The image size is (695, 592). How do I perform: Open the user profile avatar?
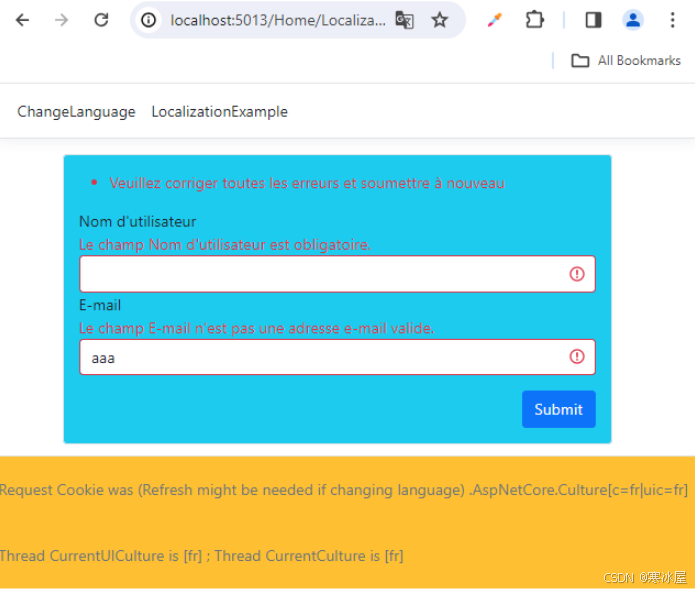(x=633, y=20)
